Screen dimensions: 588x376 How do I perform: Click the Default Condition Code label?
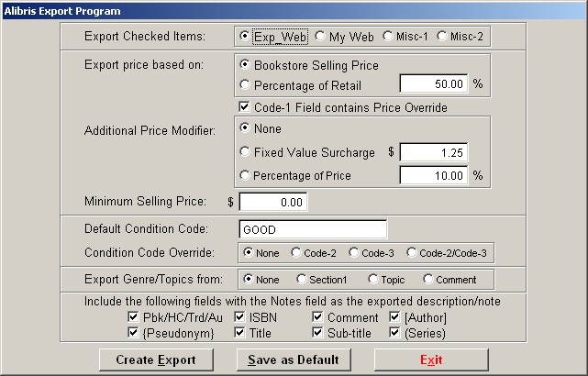[146, 228]
